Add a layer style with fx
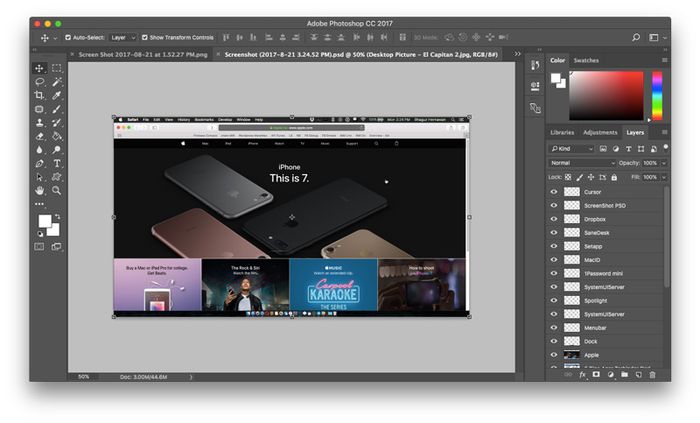700x423 pixels. 582,375
